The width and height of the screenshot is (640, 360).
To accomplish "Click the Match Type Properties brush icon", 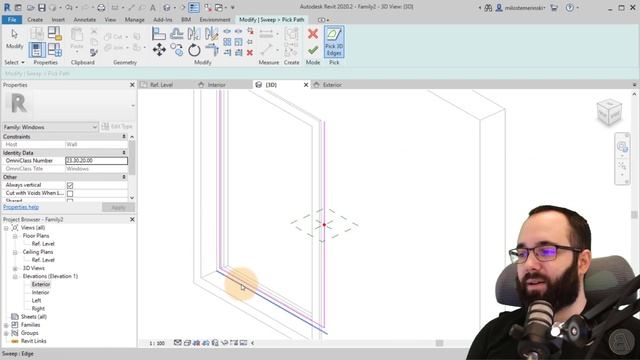I will tap(94, 52).
